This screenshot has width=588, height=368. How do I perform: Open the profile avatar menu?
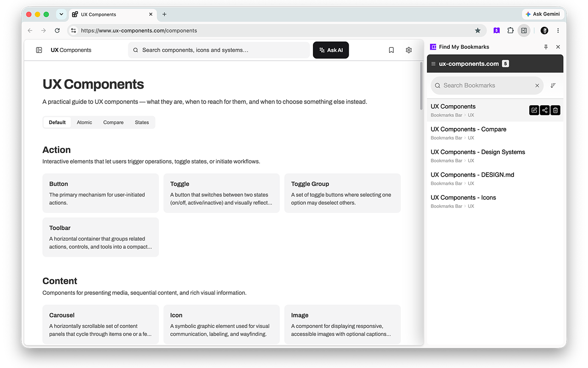coord(544,30)
